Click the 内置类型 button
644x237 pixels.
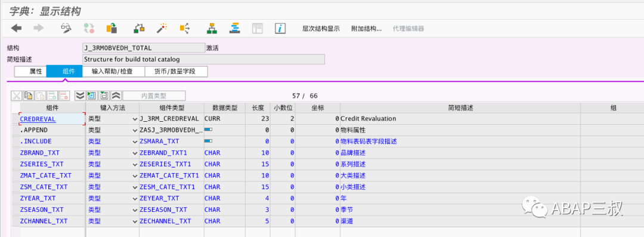click(154, 96)
